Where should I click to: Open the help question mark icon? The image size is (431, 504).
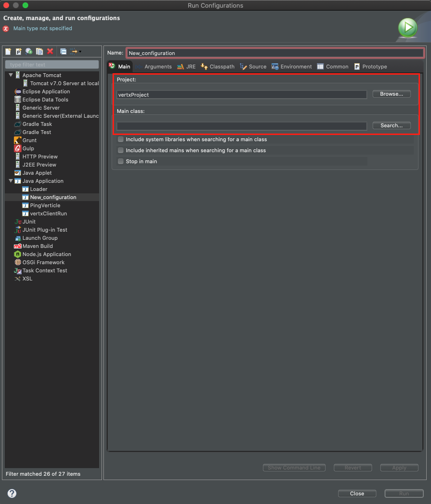pos(12,493)
